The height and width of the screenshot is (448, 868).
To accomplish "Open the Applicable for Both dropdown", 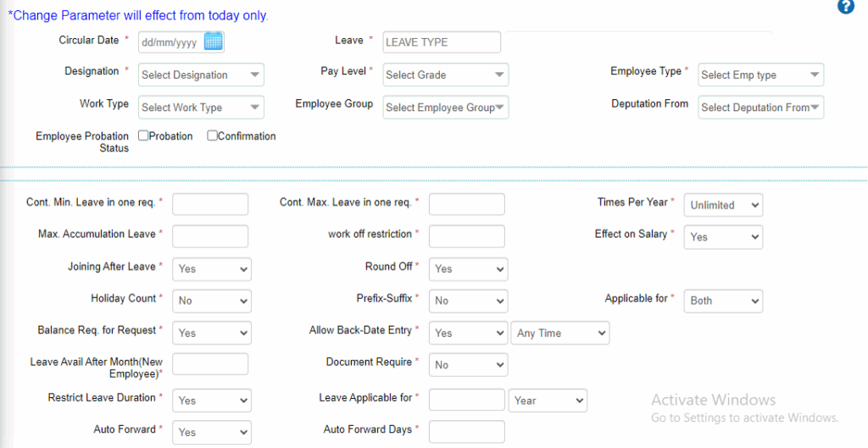I will click(723, 301).
